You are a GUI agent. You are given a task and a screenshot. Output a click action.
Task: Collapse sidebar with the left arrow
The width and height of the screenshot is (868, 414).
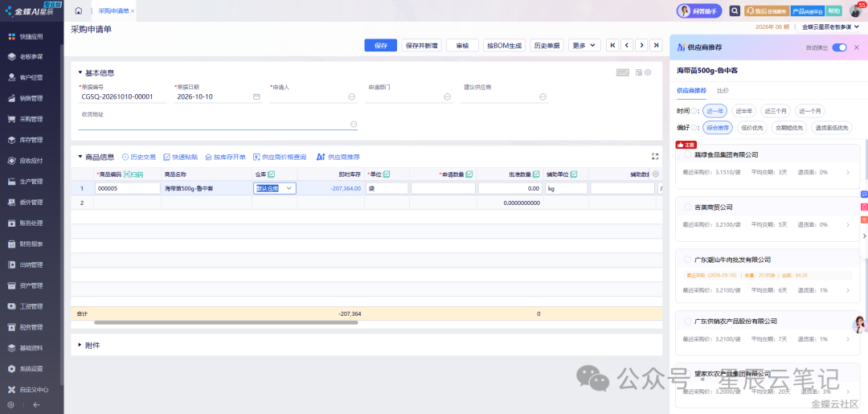tap(36, 404)
